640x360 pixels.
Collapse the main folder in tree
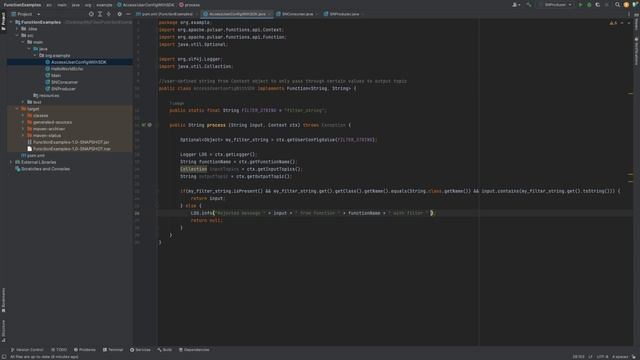tap(23, 42)
